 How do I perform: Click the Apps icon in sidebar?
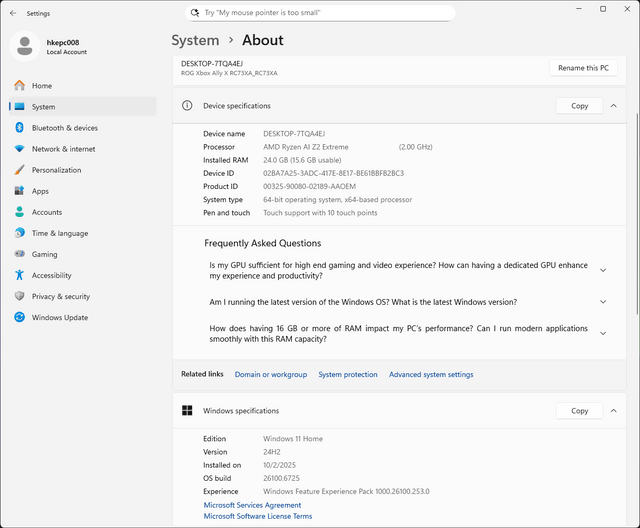point(19,191)
